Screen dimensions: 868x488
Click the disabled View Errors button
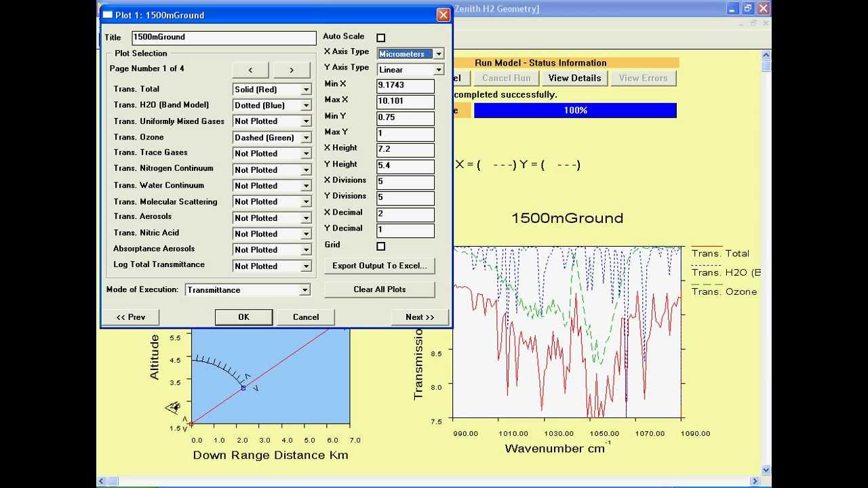click(643, 78)
